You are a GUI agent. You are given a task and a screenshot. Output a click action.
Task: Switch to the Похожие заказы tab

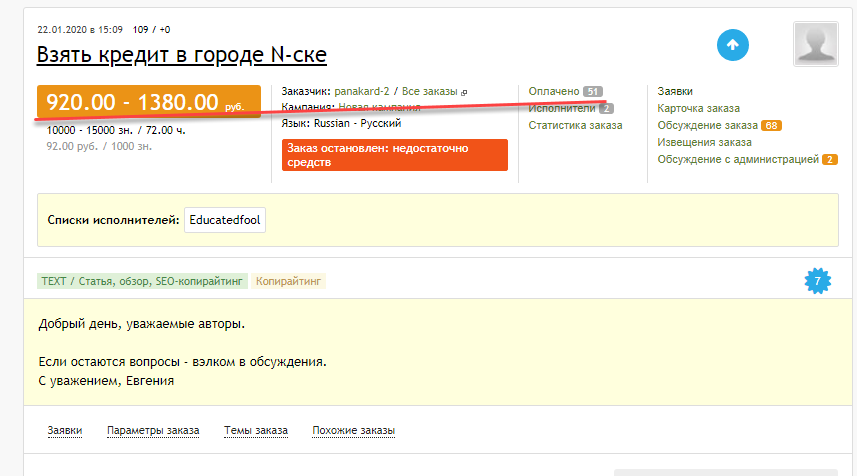(353, 431)
